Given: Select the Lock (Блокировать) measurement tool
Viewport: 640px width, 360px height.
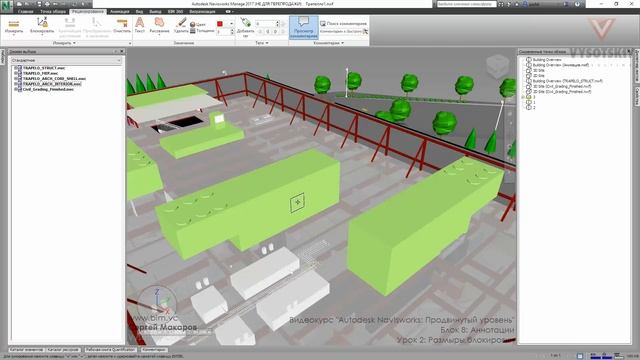Looking at the screenshot, I should click(42, 27).
